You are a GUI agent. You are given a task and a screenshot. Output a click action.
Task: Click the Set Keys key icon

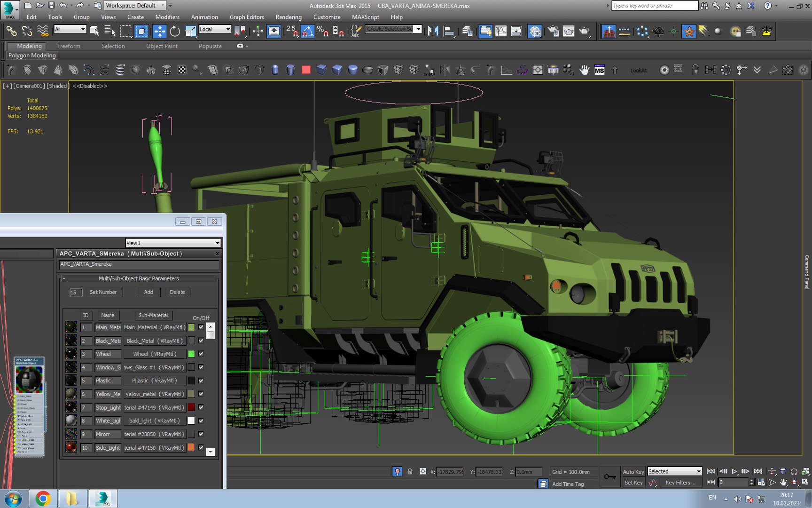(610, 476)
